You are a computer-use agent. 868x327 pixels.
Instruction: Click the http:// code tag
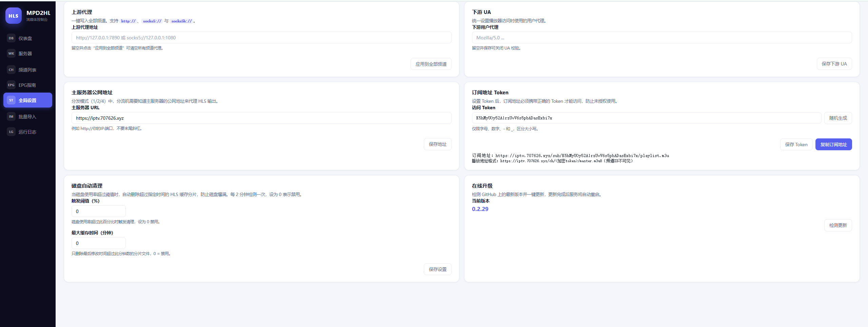point(128,21)
